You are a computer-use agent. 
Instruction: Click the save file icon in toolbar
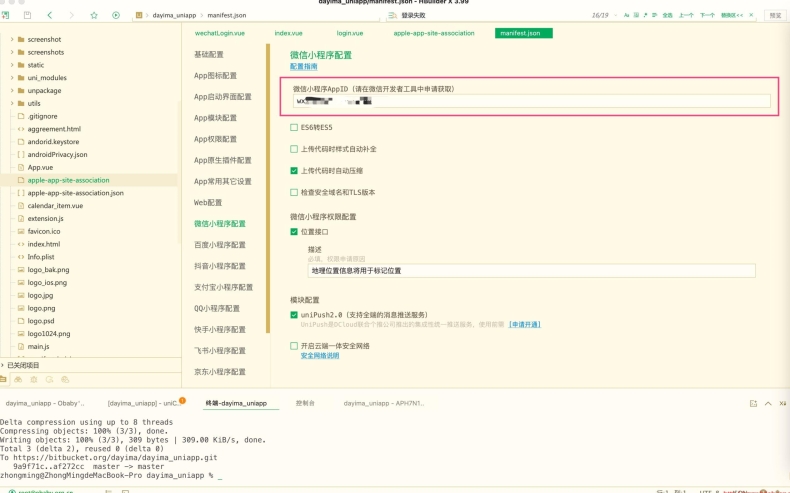[x=27, y=15]
